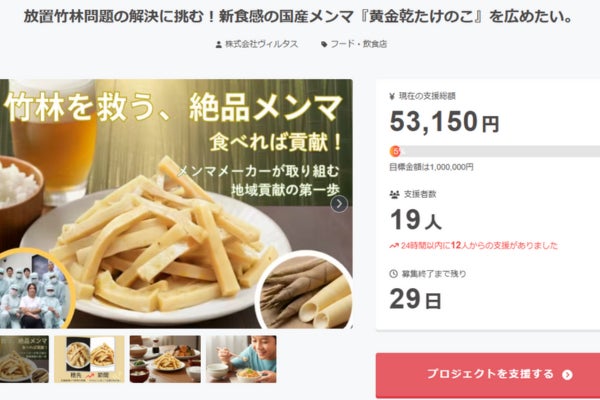Select the first thumbnail with 絶品メンマ banner
Screen dimensions: 600x400
[x=24, y=359]
